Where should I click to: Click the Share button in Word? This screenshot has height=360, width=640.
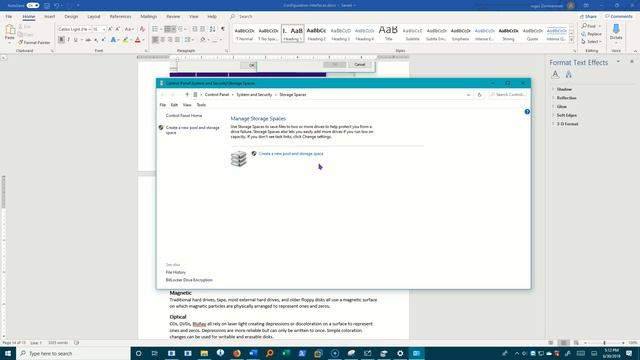click(589, 16)
